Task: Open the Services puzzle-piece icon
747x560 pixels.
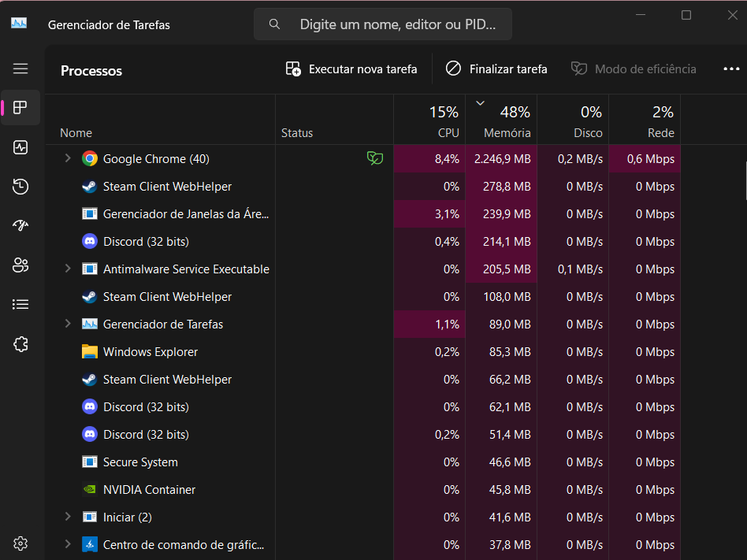Action: click(x=20, y=344)
